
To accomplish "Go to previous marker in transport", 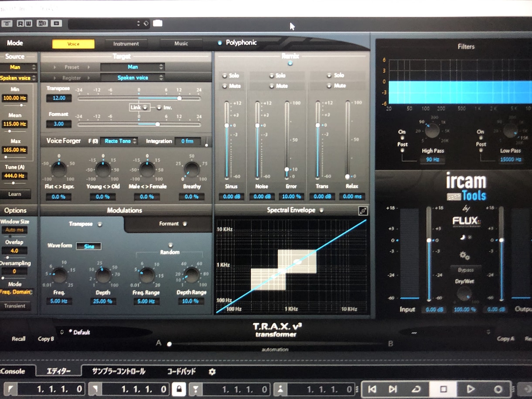I will [x=372, y=389].
